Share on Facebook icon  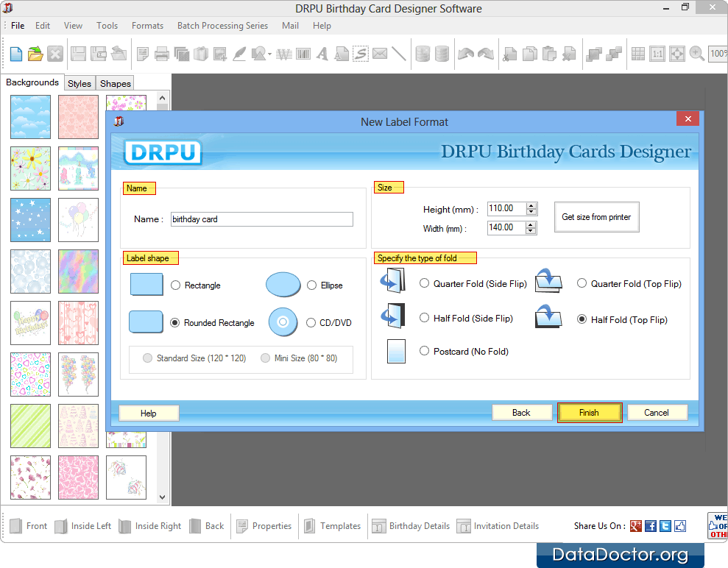pos(651,526)
